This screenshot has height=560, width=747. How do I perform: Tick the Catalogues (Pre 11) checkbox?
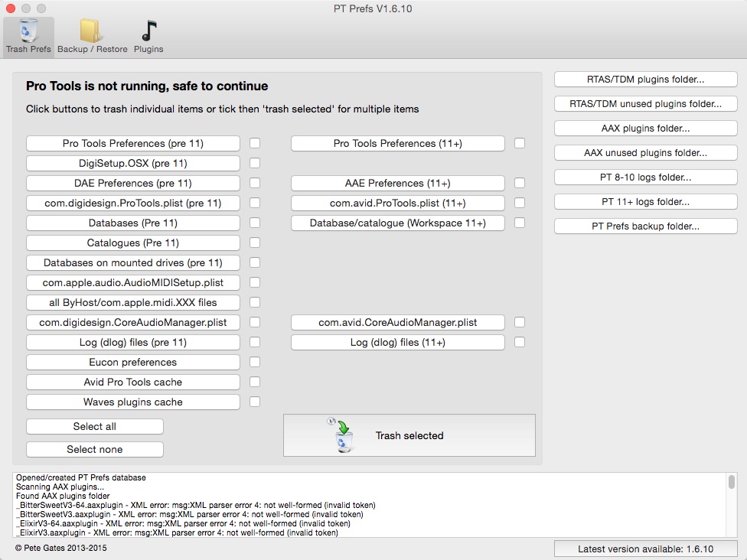[x=255, y=243]
